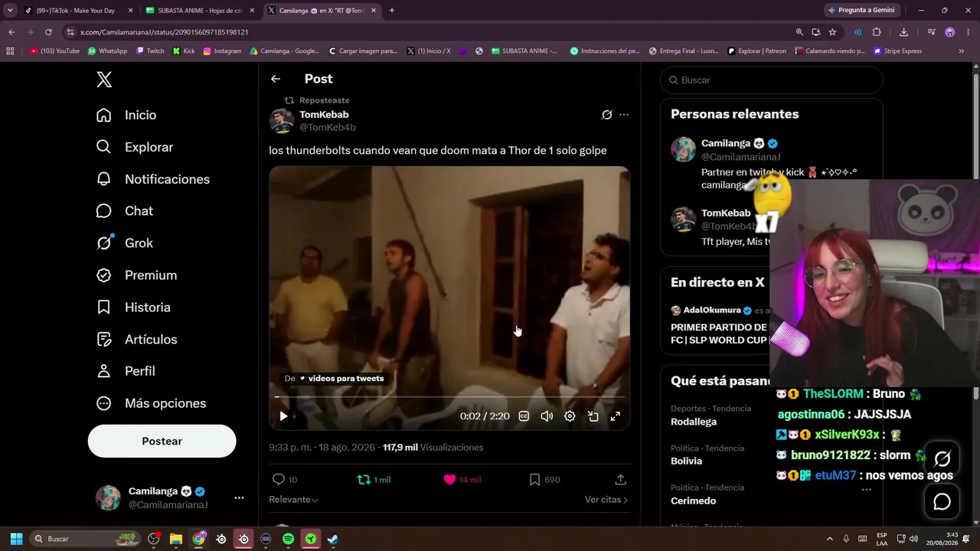Expand the video to fullscreen
980x551 pixels.
click(x=616, y=416)
